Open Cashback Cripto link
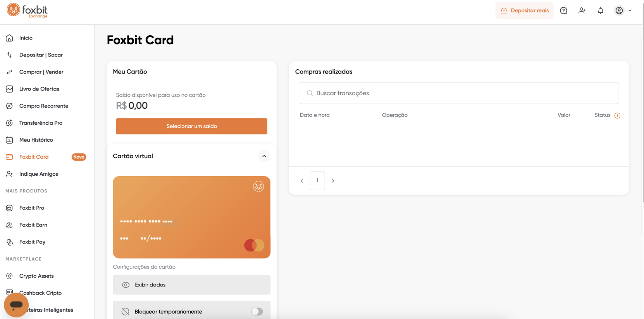The image size is (644, 319). point(41,293)
